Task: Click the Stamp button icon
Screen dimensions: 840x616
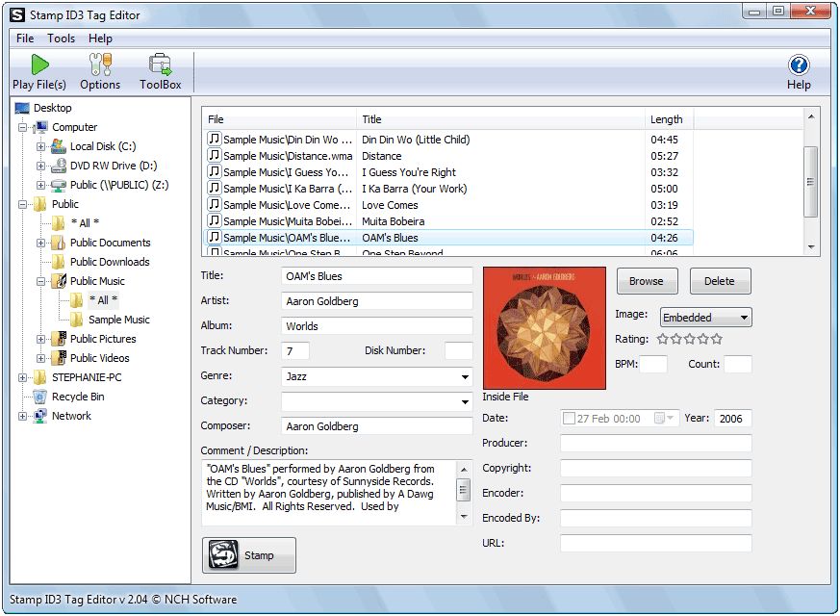Action: pyautogui.click(x=223, y=554)
